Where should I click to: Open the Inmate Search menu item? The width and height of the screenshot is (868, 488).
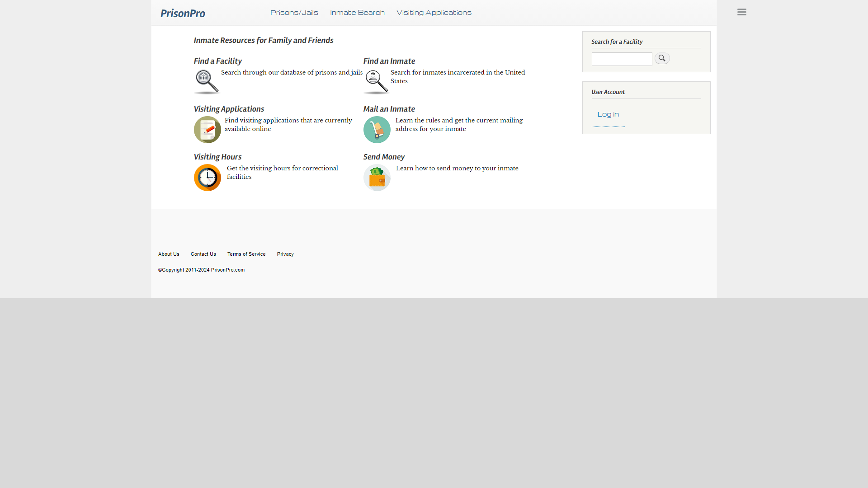pos(357,13)
